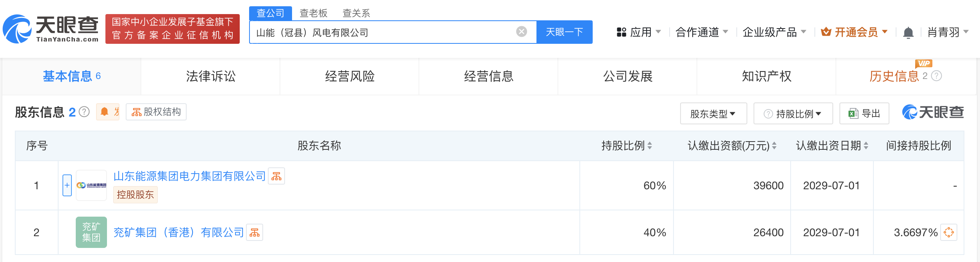The image size is (980, 262).
Task: Sort by 持股比例 column arrows
Action: [650, 146]
